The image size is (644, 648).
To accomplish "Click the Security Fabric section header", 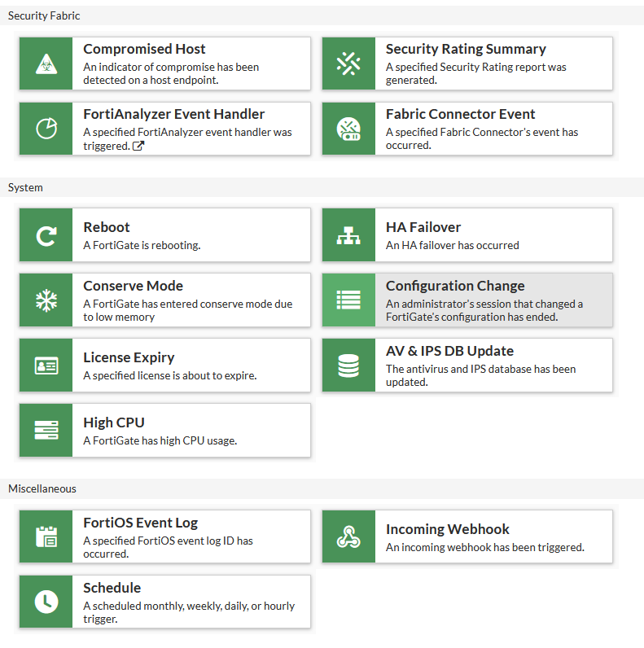I will pos(44,15).
